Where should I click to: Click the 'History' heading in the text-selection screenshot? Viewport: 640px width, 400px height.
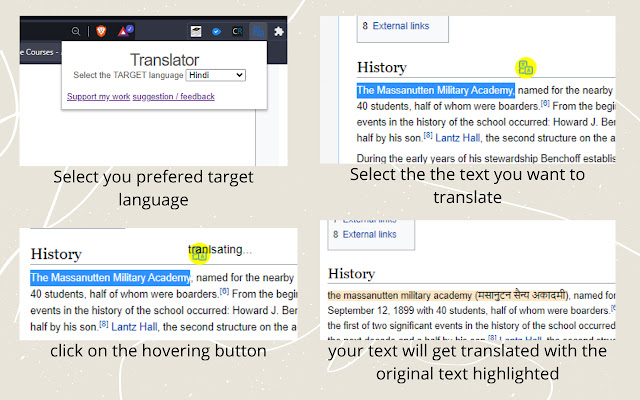point(382,67)
